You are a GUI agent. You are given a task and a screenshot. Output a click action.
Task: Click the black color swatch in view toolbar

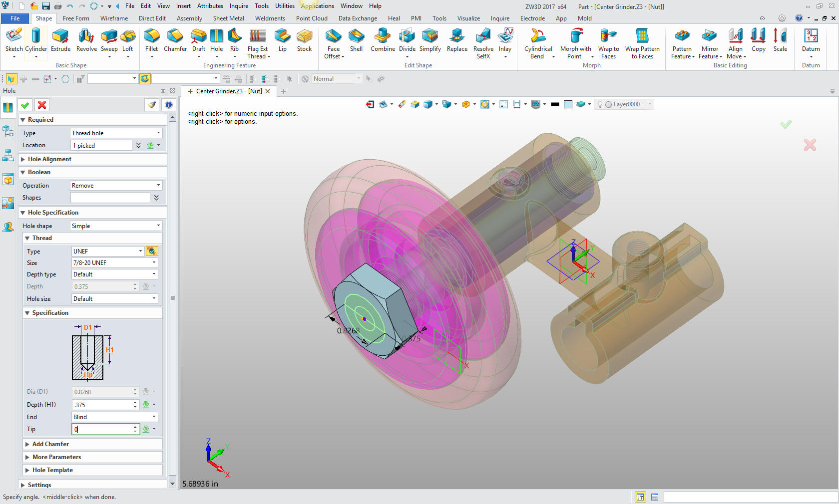(x=555, y=104)
